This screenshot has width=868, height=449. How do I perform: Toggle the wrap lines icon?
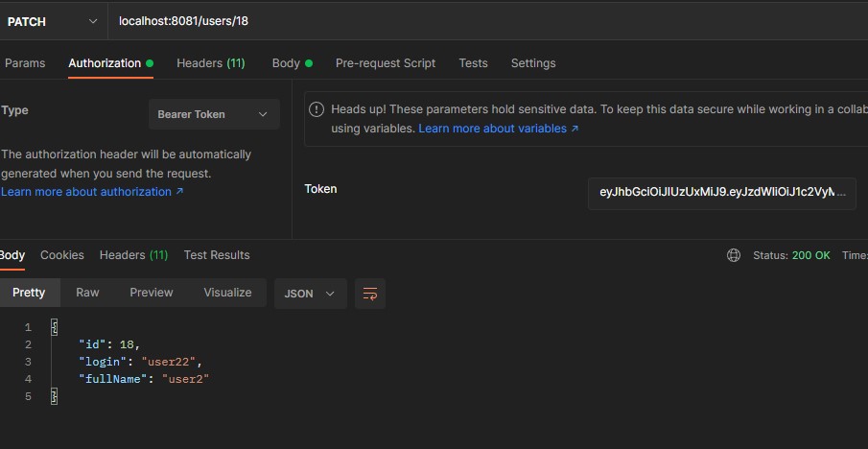370,294
